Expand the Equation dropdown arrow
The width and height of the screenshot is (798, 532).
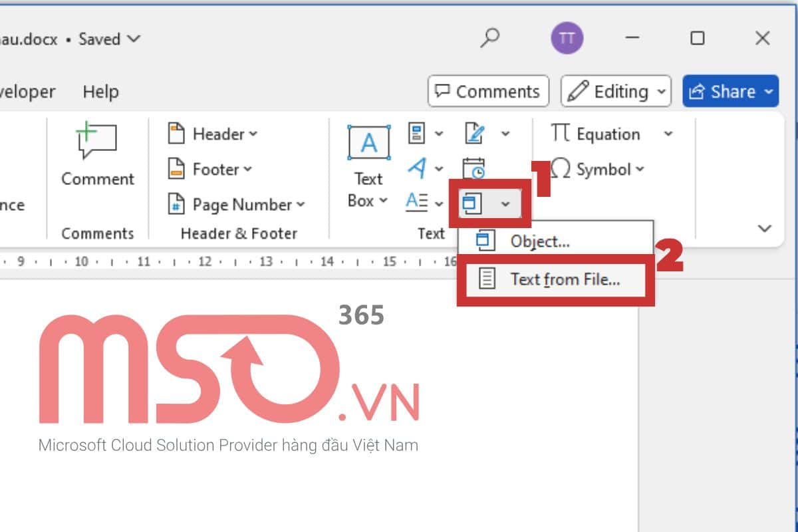click(668, 134)
